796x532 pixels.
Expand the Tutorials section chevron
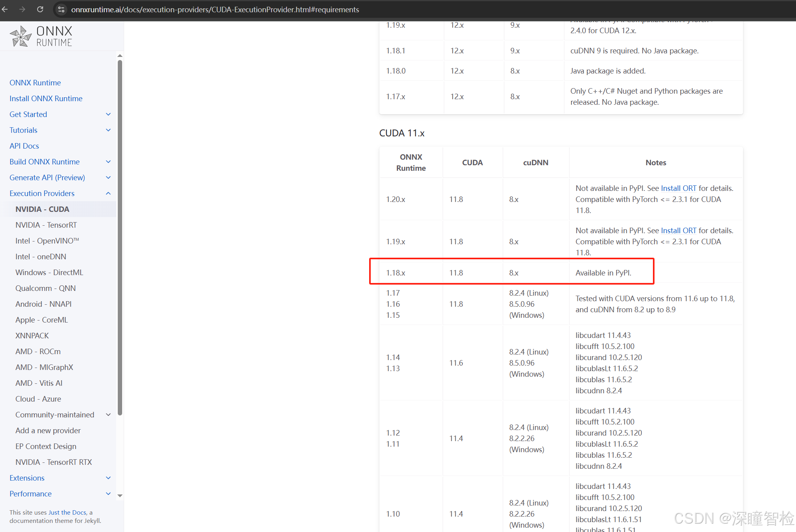click(x=108, y=130)
